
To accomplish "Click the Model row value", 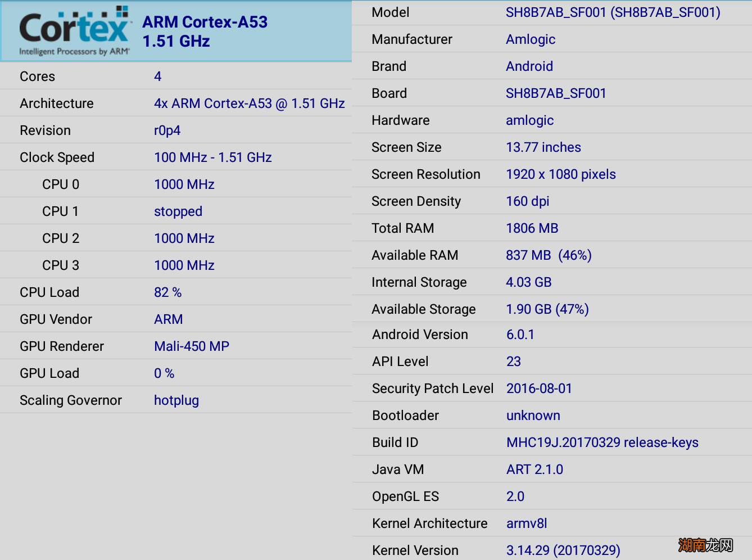I will coord(613,12).
